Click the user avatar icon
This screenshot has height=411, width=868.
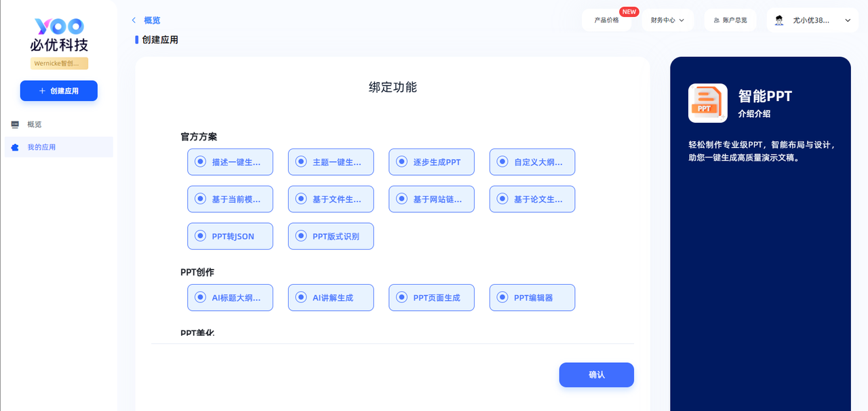tap(779, 20)
